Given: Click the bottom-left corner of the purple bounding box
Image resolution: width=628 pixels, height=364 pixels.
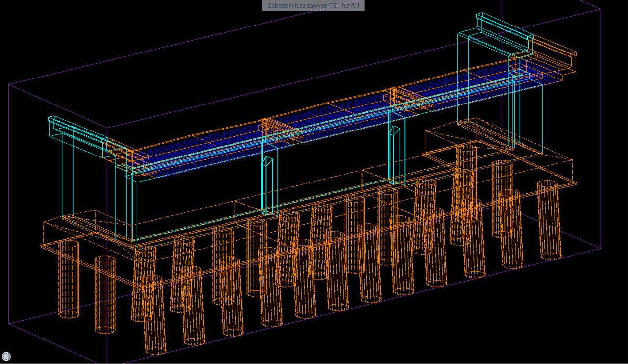Looking at the screenshot, I should [9, 325].
